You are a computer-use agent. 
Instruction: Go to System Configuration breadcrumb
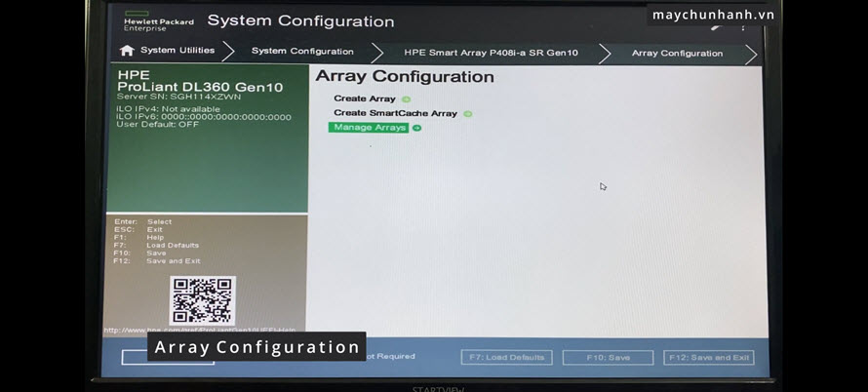tap(302, 52)
